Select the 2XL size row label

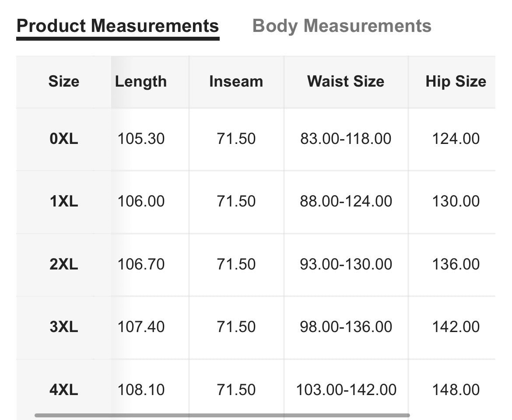coord(64,264)
